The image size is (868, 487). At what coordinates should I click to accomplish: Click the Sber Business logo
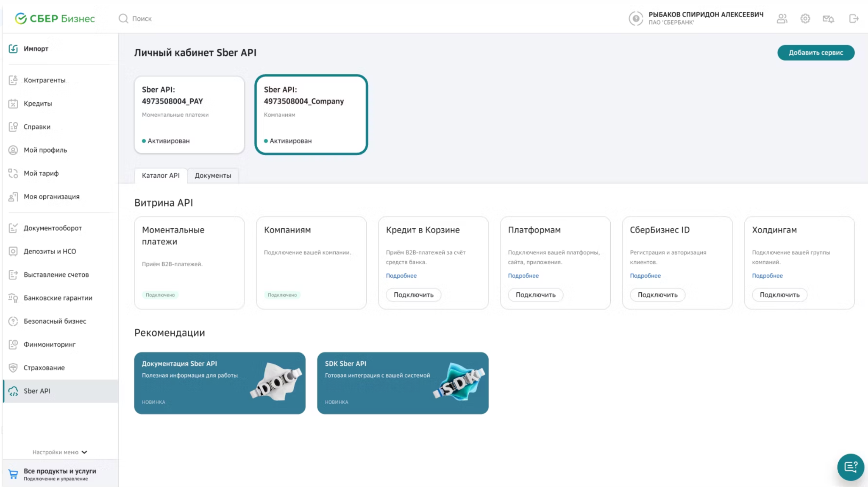(55, 18)
